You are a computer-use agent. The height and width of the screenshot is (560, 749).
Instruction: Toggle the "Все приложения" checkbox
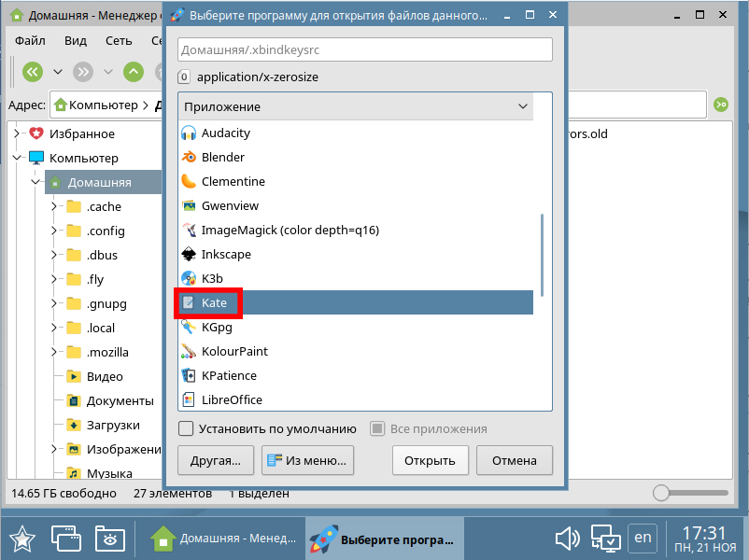377,429
